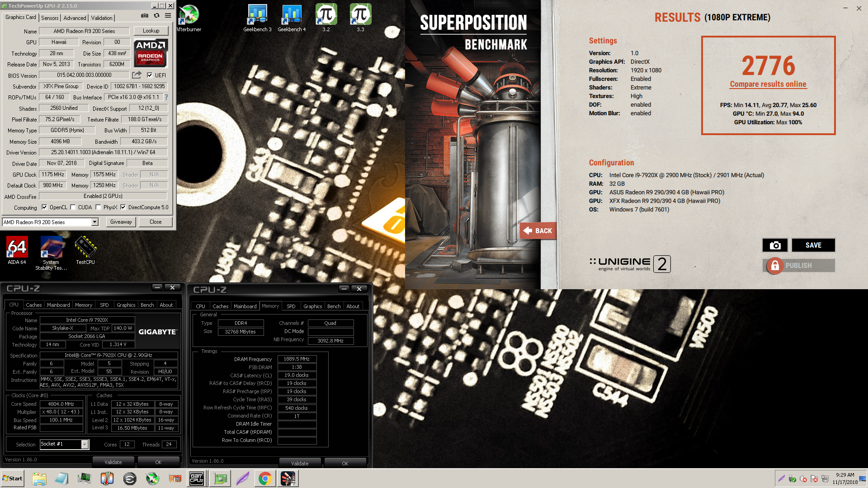Click the Lookup button in GPU-Z
The width and height of the screenshot is (868, 488).
coord(151,31)
